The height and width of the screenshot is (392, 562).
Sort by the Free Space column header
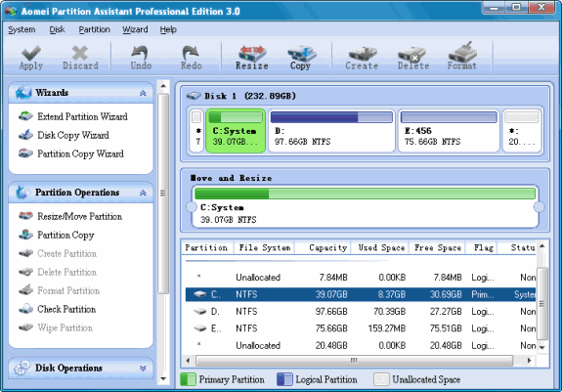[x=437, y=247]
